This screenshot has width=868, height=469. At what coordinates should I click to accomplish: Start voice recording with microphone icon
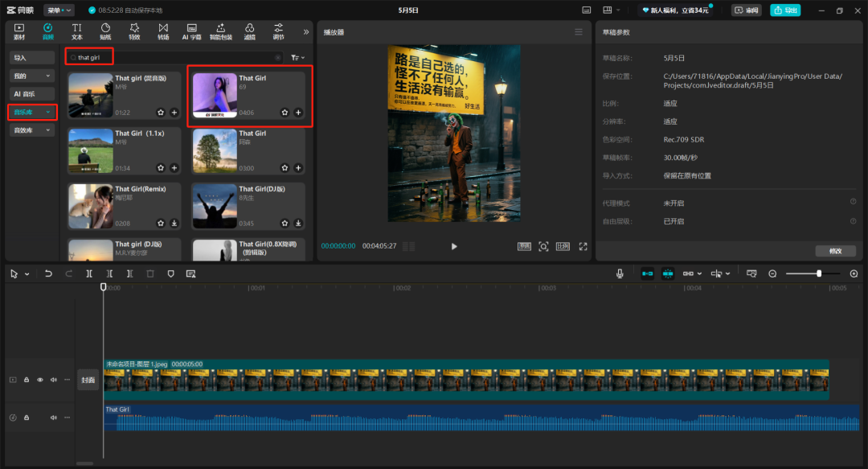(620, 274)
